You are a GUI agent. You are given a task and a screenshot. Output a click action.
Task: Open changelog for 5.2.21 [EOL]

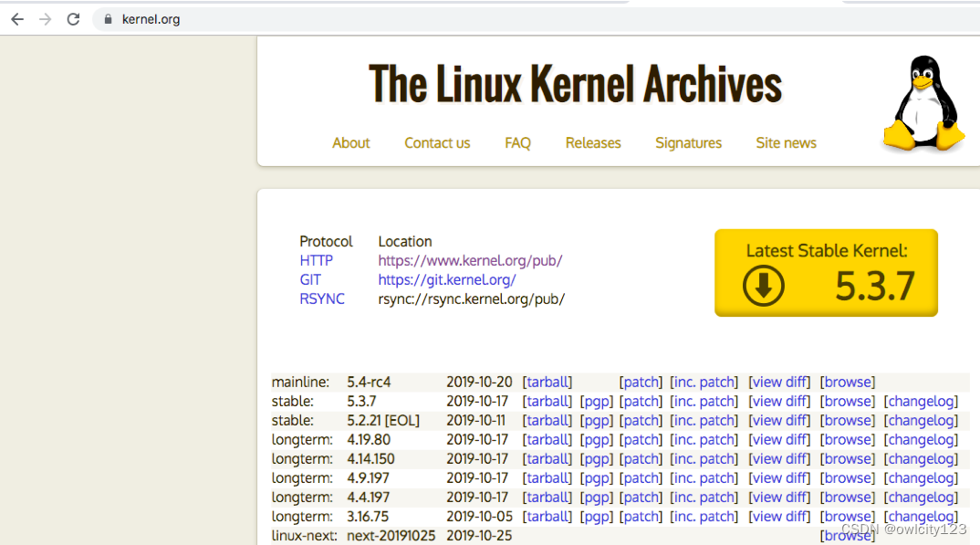point(921,421)
